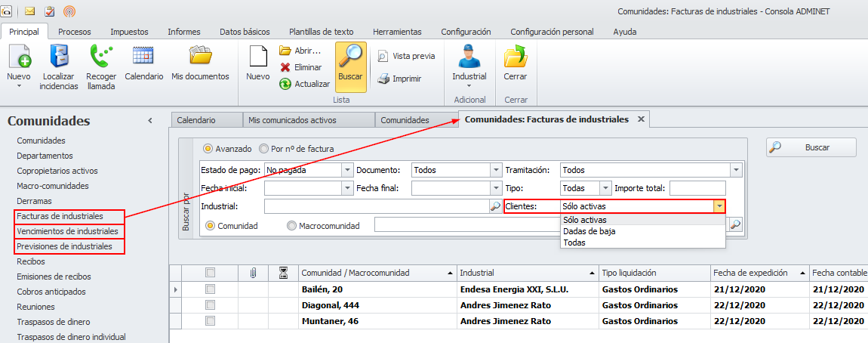Click magnifier beside Comunidad search field
The height and width of the screenshot is (343, 868).
coord(736,224)
